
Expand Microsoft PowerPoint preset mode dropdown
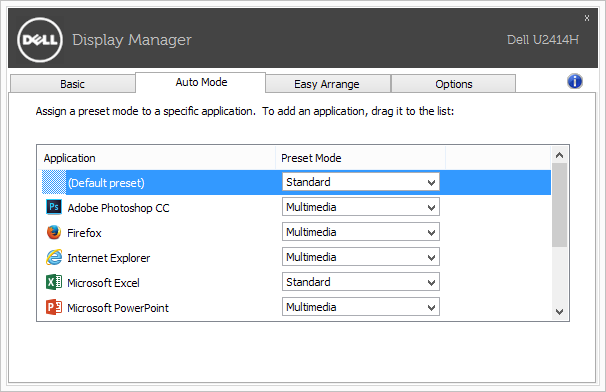(361, 307)
